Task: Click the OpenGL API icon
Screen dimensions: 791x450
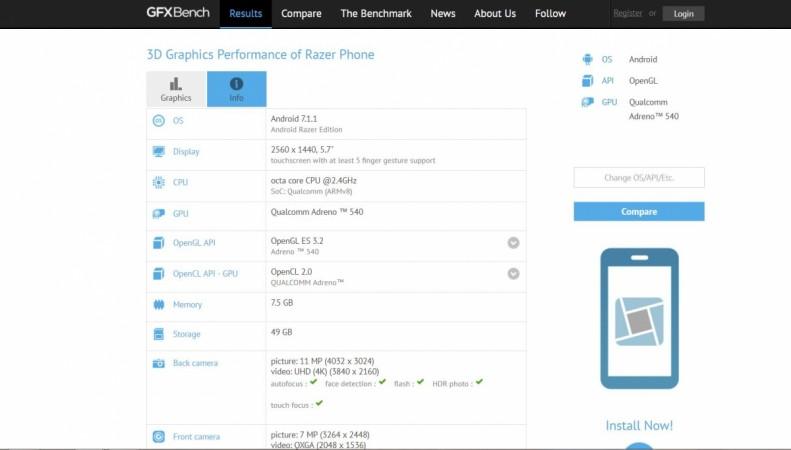Action: pyautogui.click(x=158, y=243)
